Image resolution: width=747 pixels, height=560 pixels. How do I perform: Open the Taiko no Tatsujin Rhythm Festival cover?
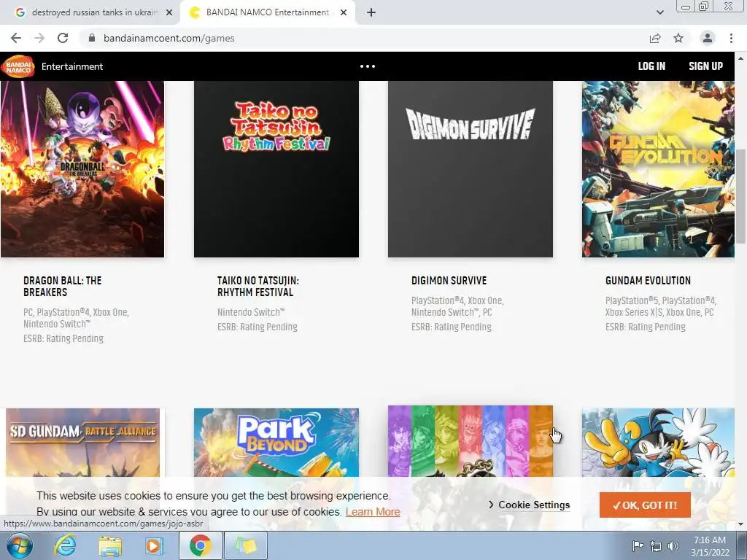point(276,169)
